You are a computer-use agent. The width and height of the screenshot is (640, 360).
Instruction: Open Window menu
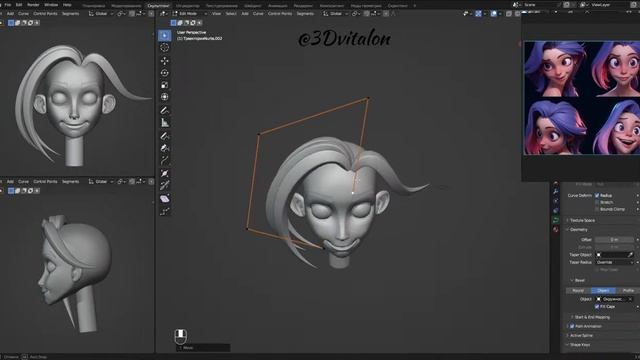(x=51, y=5)
